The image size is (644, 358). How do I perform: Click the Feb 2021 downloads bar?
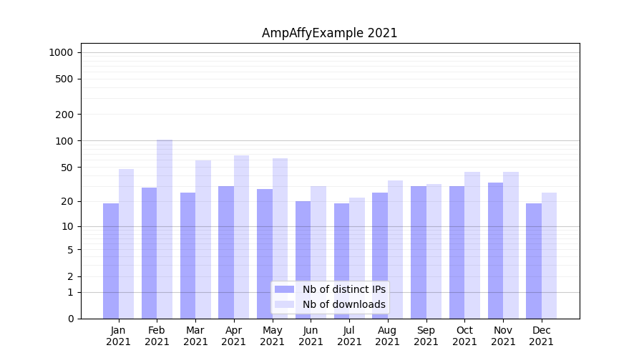tap(165, 229)
